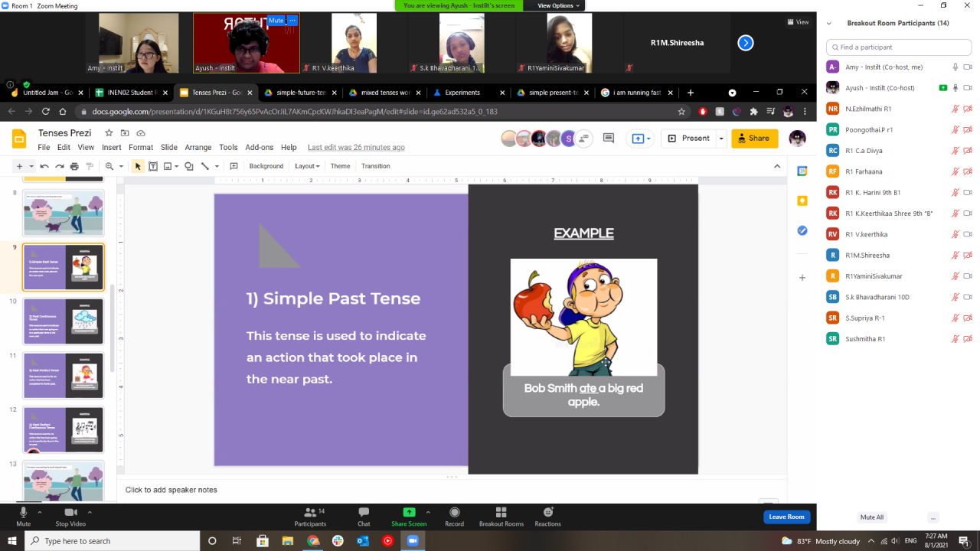Open video options arrow beside Stop Video
The height and width of the screenshot is (551, 980).
(x=90, y=512)
